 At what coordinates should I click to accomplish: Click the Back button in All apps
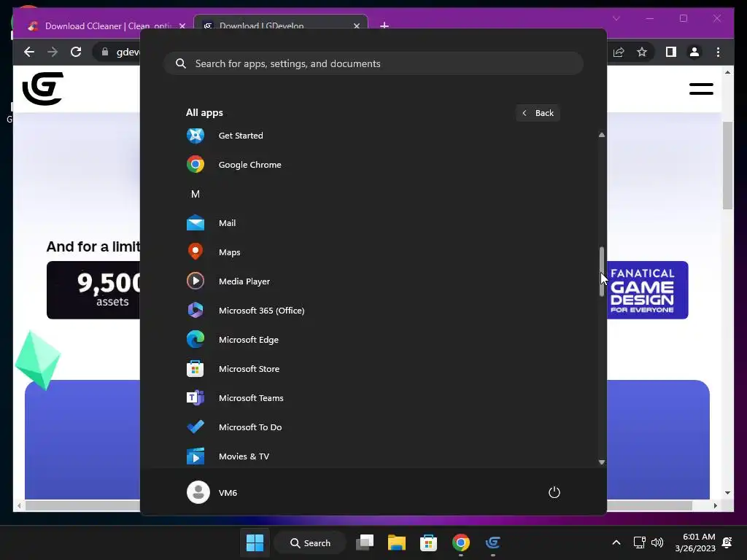(538, 113)
